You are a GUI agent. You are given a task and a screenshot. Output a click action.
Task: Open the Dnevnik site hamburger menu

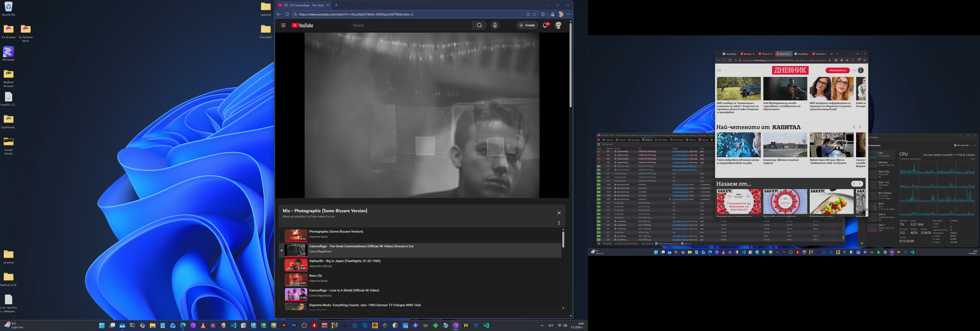click(x=719, y=70)
